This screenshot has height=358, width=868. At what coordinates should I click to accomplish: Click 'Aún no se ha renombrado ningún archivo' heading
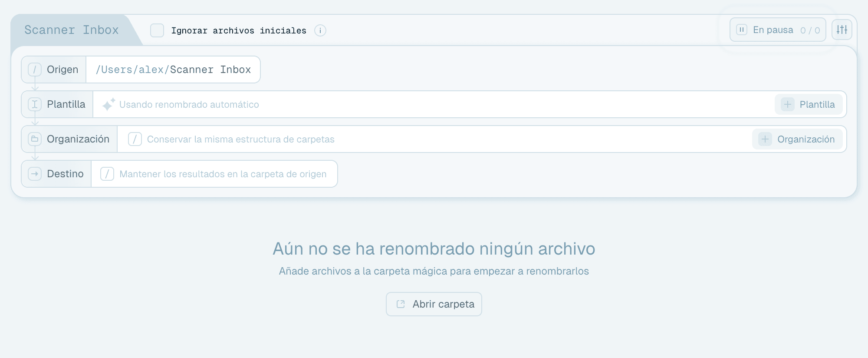[434, 249]
